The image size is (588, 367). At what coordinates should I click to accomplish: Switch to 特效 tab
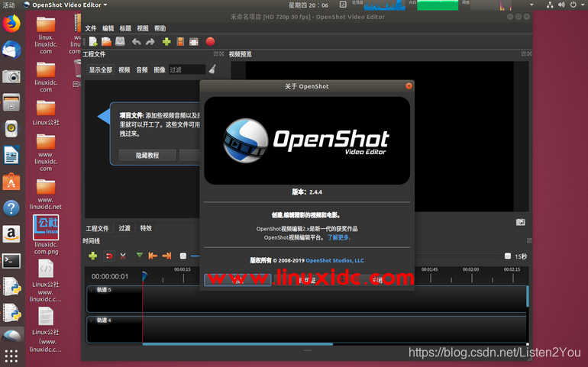[146, 228]
